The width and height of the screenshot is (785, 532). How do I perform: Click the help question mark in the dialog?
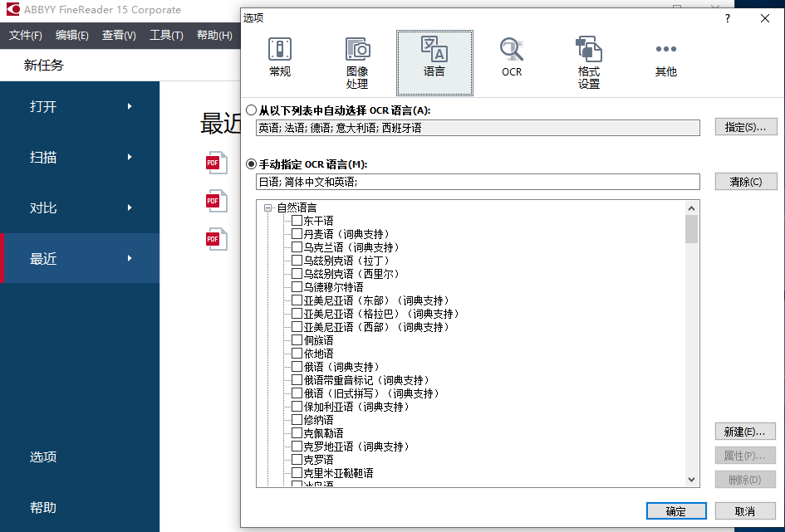[727, 18]
